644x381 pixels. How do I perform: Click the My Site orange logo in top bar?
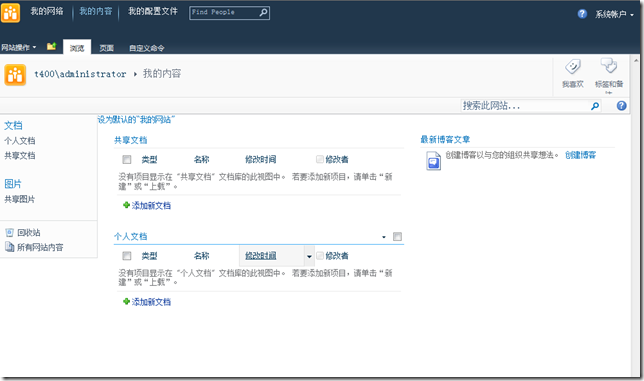[10, 12]
